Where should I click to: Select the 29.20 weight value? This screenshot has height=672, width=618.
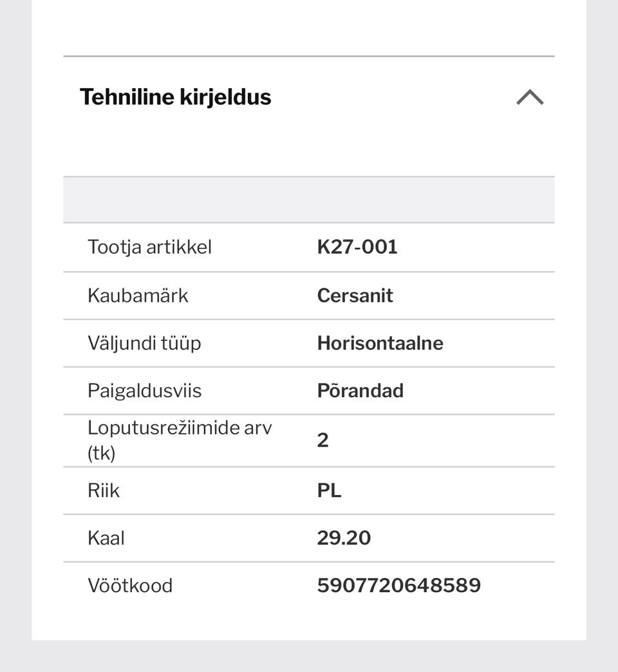pos(344,538)
